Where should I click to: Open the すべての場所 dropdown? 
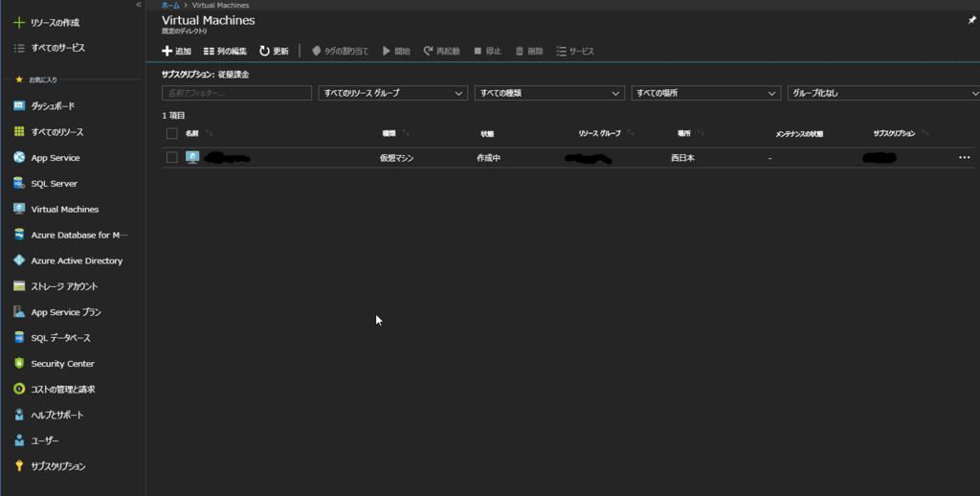(706, 93)
